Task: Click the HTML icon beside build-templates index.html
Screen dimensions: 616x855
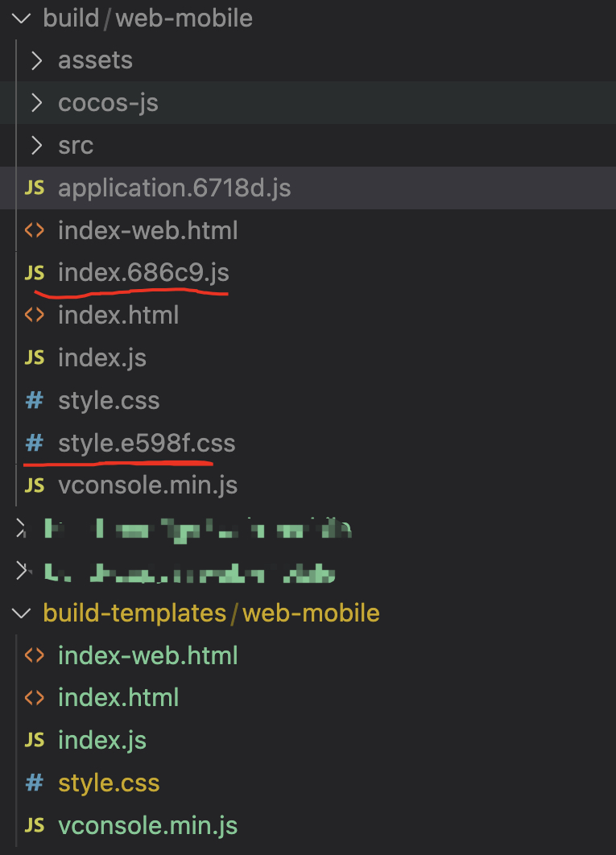Action: [x=34, y=697]
